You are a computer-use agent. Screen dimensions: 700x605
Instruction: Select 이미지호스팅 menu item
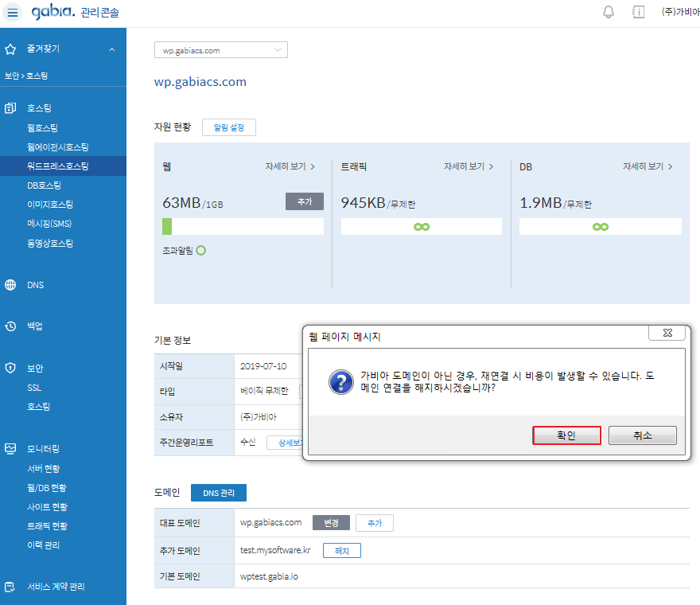[50, 205]
